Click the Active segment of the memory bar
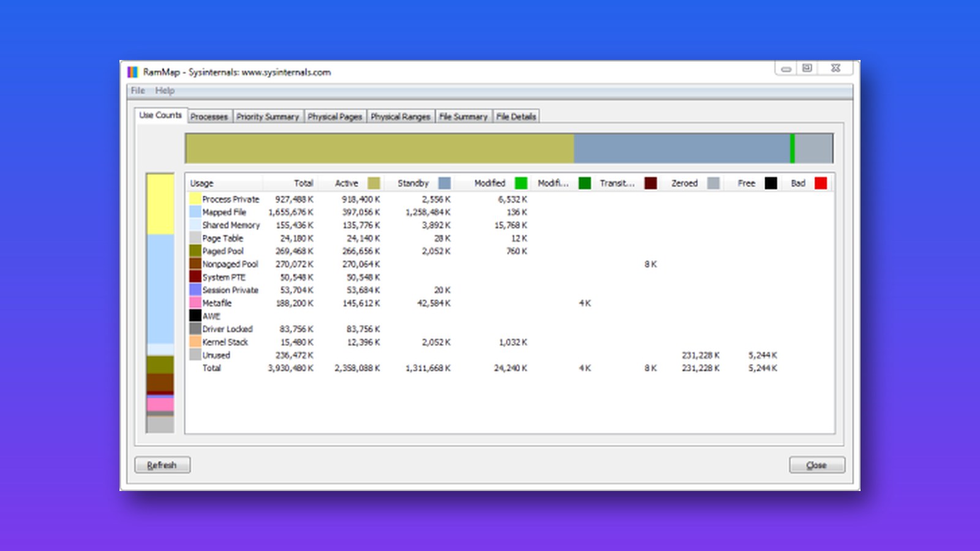 380,149
